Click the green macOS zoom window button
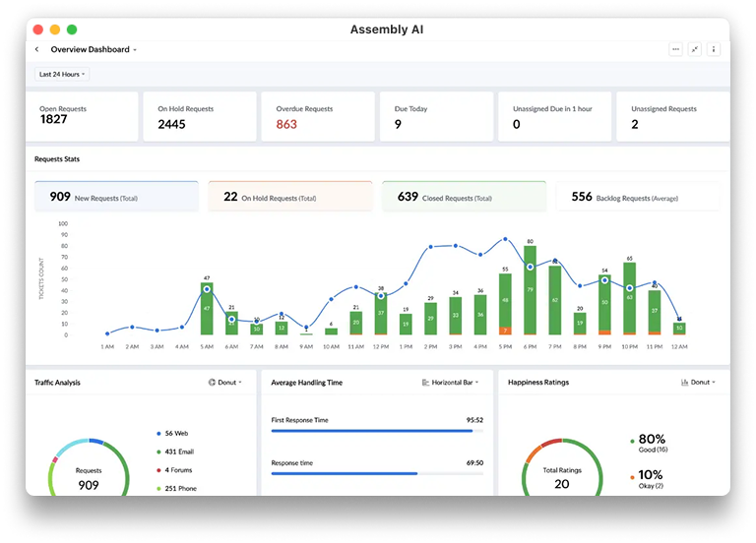756x543 pixels. pyautogui.click(x=72, y=30)
